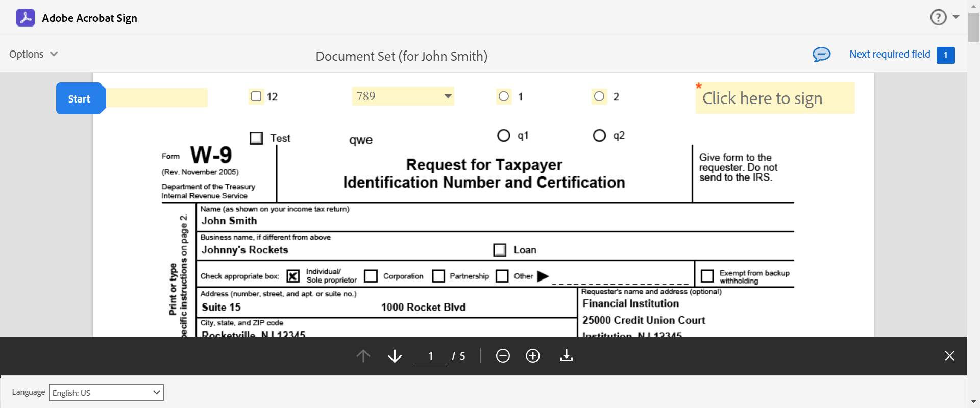Check the Partnership checkbox

(438, 276)
